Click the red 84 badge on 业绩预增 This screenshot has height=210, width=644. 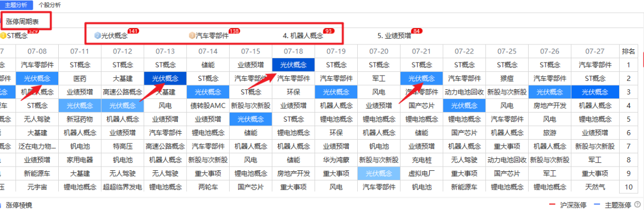tap(416, 31)
